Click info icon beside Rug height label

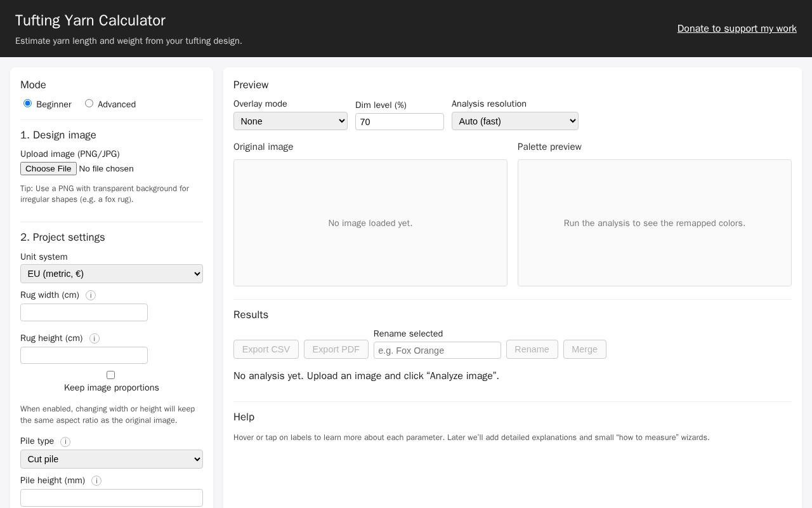click(x=95, y=338)
